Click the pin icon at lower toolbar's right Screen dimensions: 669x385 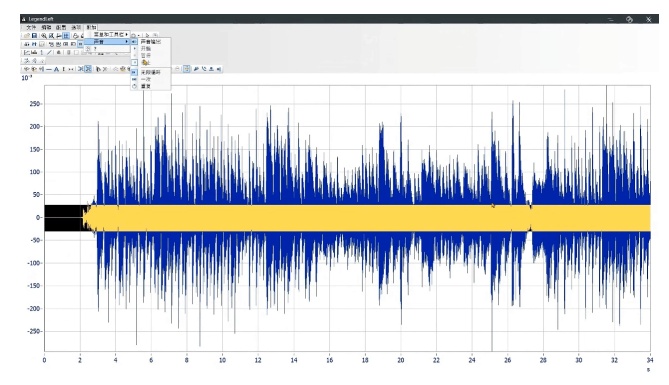[196, 69]
